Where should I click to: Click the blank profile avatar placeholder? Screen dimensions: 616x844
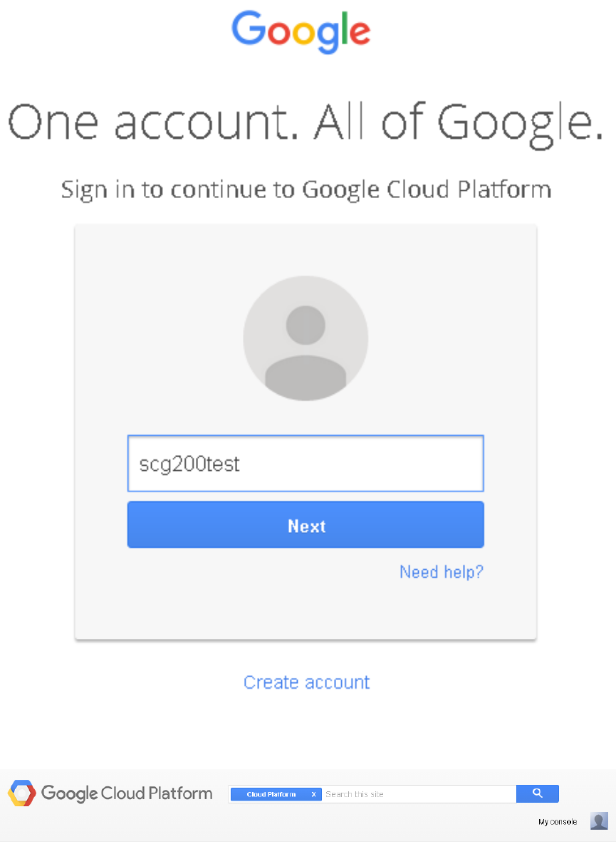(306, 338)
